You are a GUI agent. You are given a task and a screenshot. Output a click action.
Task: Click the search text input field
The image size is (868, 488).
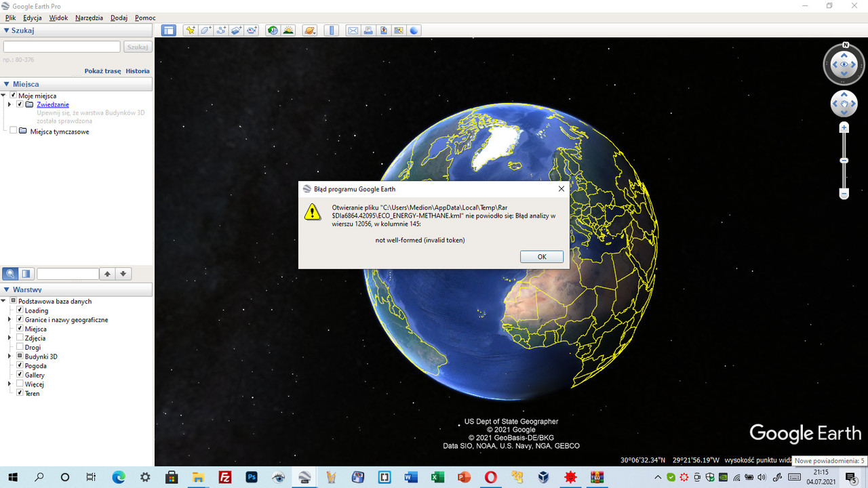(x=62, y=47)
